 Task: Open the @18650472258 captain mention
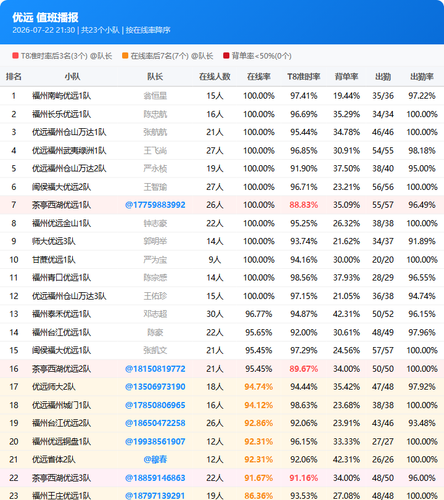[x=155, y=423]
